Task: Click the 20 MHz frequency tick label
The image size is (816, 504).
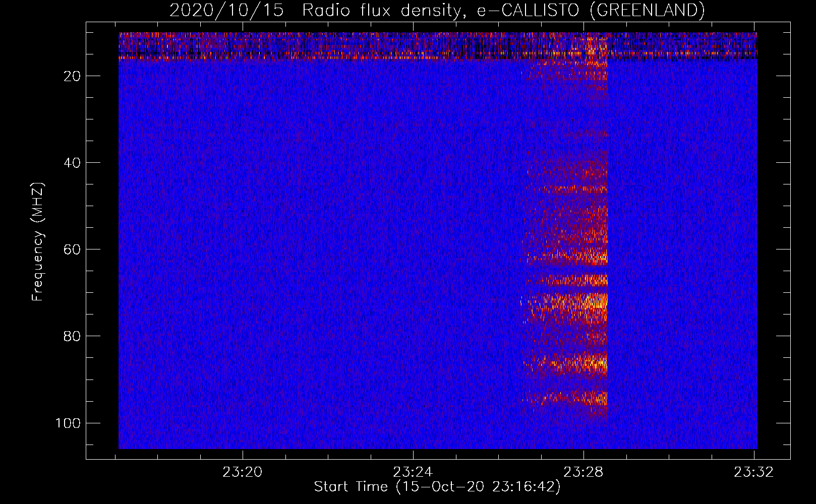Action: [x=72, y=76]
